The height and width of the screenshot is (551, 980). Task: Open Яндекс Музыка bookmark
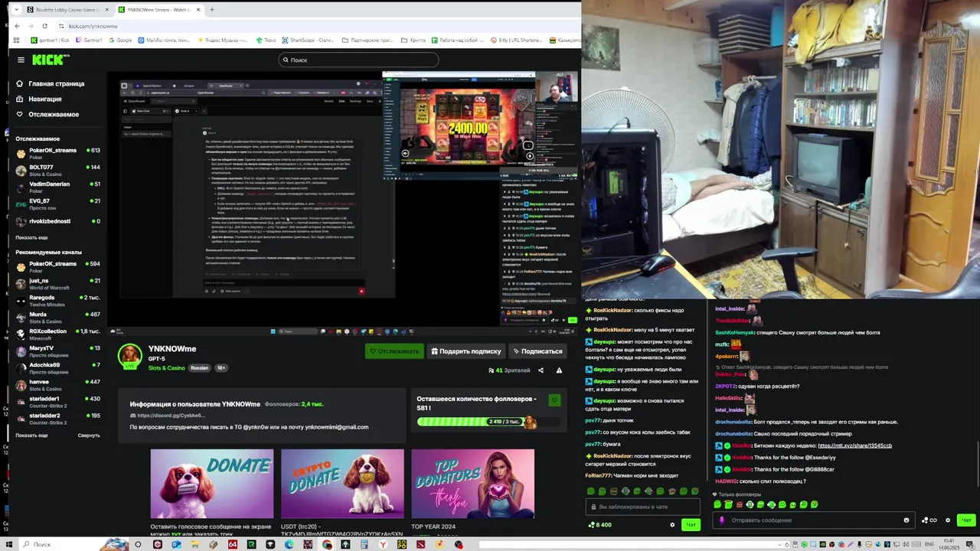pos(223,40)
